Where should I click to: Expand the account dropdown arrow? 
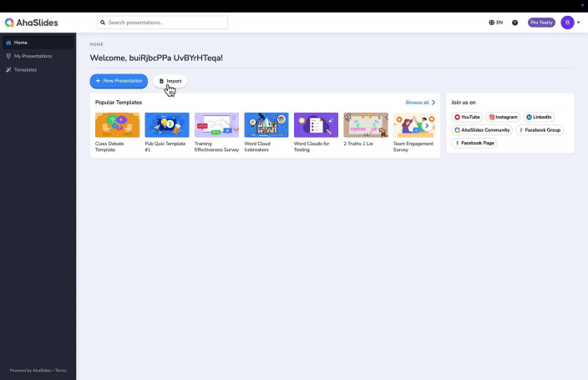578,23
